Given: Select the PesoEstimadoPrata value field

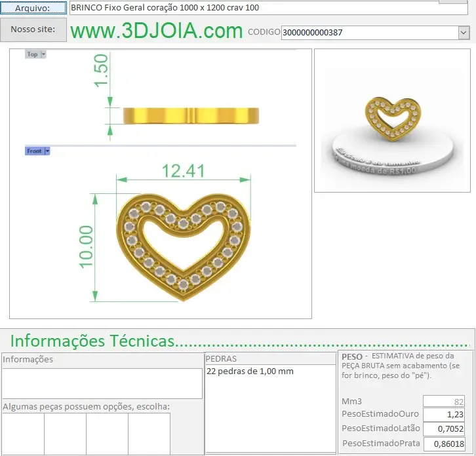Looking at the screenshot, I should click(x=444, y=444).
